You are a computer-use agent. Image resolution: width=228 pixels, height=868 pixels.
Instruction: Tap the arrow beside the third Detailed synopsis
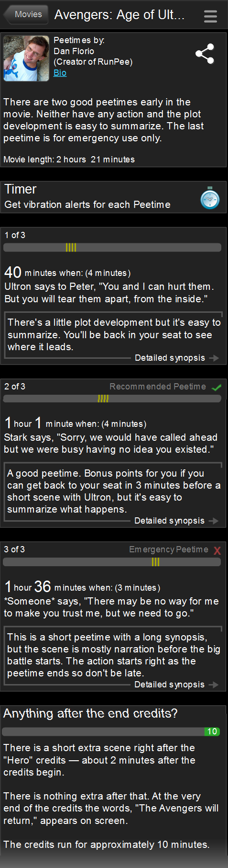pos(214,685)
